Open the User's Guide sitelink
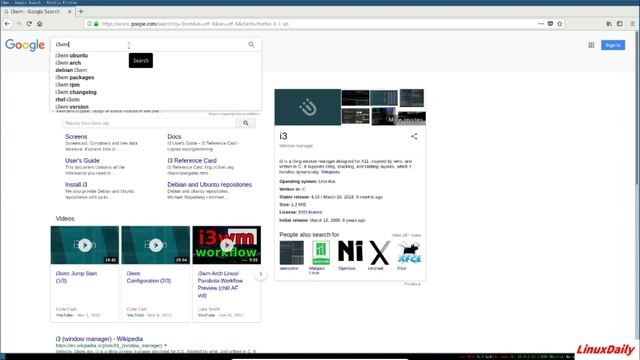640x360 pixels. click(x=82, y=161)
